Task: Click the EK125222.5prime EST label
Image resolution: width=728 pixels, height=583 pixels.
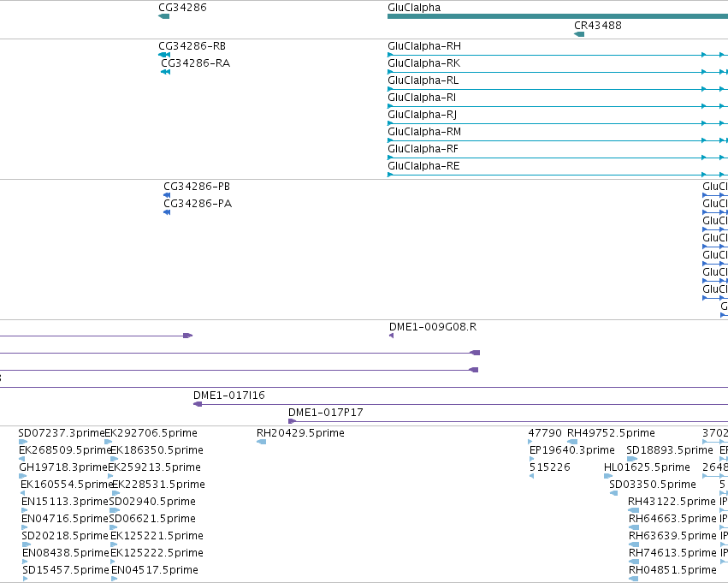Action: (x=157, y=553)
